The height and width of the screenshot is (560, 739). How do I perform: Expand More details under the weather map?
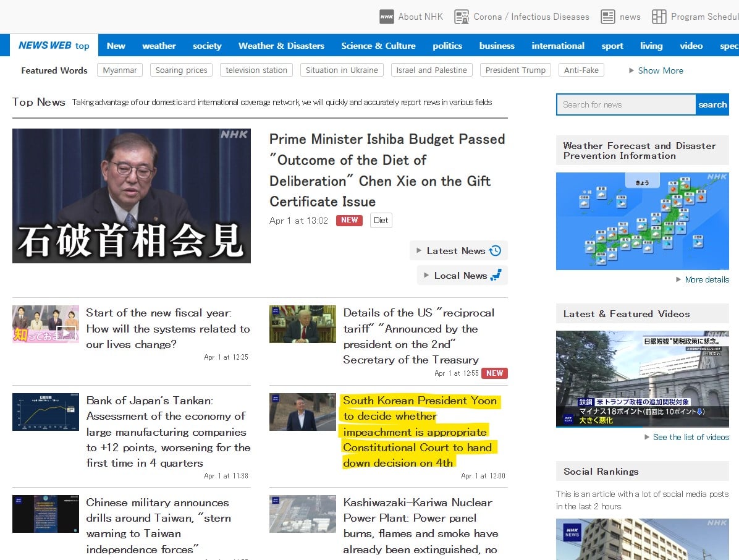point(703,279)
